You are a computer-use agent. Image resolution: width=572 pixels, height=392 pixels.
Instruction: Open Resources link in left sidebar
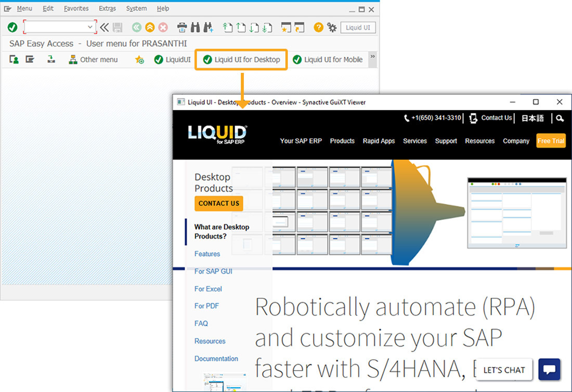(x=210, y=341)
